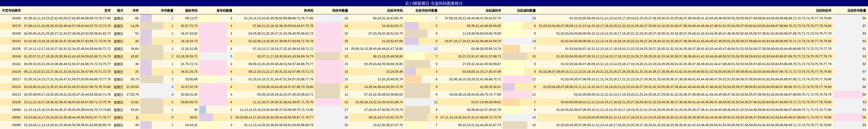Select period number 26162

pyautogui.click(x=16, y=41)
